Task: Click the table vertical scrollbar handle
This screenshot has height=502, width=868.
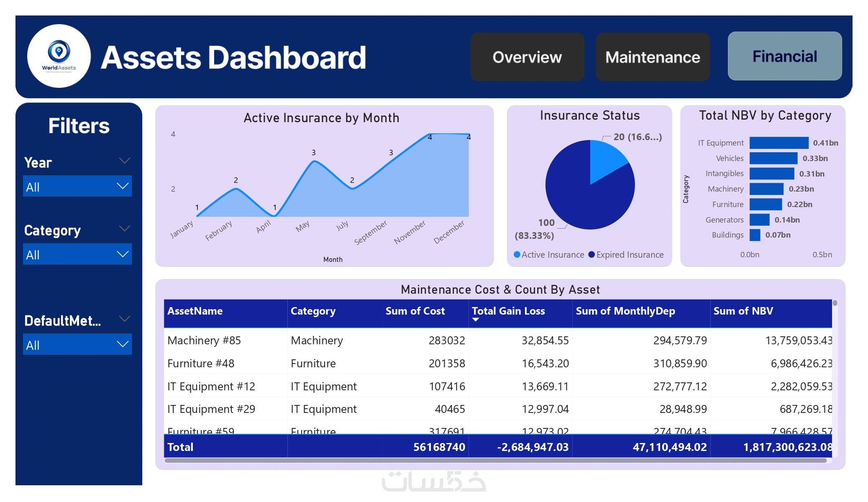Action: tap(835, 303)
